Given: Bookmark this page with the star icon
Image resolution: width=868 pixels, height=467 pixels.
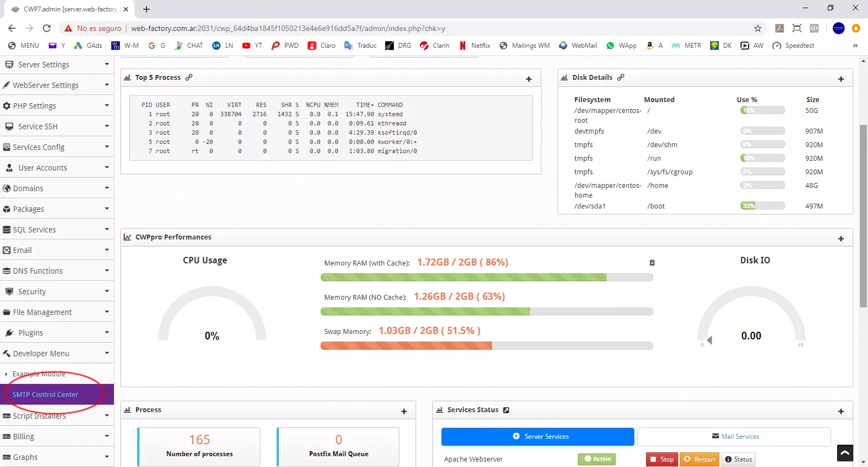Looking at the screenshot, I should (758, 28).
